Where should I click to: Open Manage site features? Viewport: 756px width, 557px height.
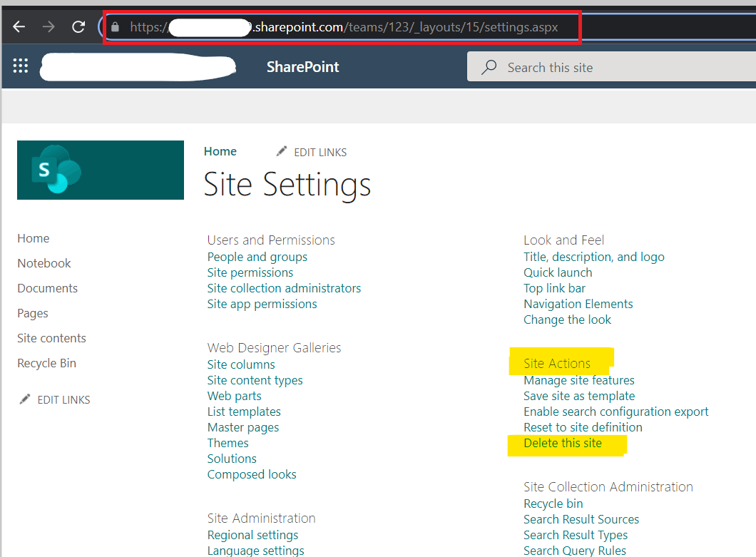(x=578, y=380)
